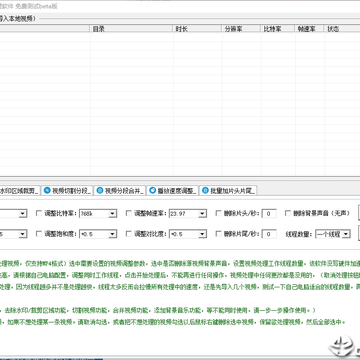The height and width of the screenshot is (360, 360).
Task: Click the 帧速率 column header
Action: pyautogui.click(x=310, y=29)
